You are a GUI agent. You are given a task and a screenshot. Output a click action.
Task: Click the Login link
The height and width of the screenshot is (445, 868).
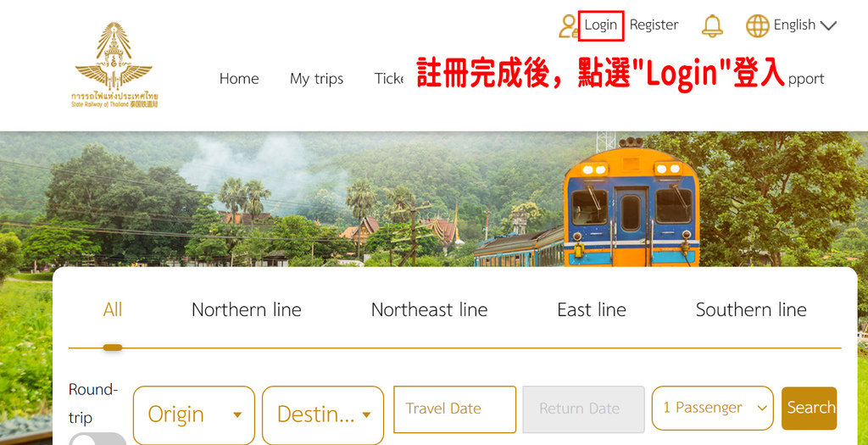tap(601, 25)
